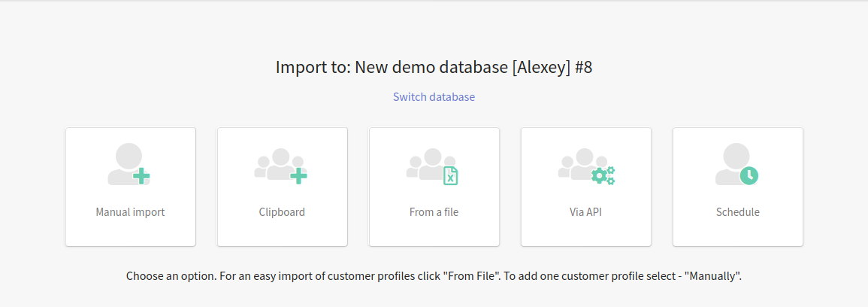Screen dimensions: 868x307
Task: Select the "Schedule" option label
Action: click(x=737, y=211)
